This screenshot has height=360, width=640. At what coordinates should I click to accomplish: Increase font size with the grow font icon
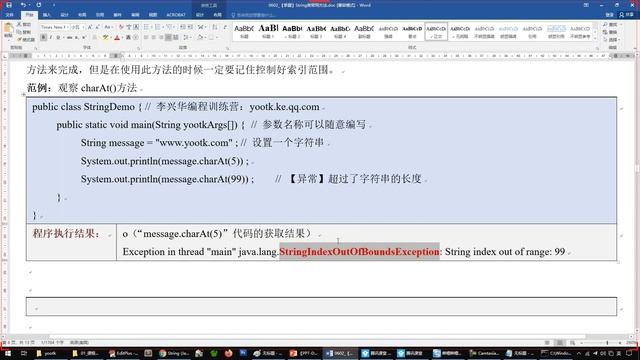coord(89,27)
